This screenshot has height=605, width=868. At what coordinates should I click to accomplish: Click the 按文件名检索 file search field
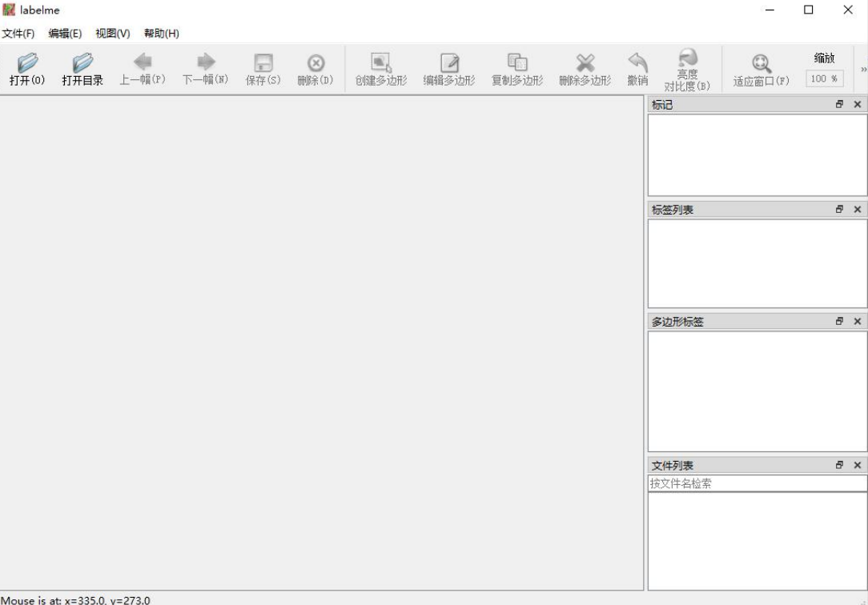click(757, 483)
